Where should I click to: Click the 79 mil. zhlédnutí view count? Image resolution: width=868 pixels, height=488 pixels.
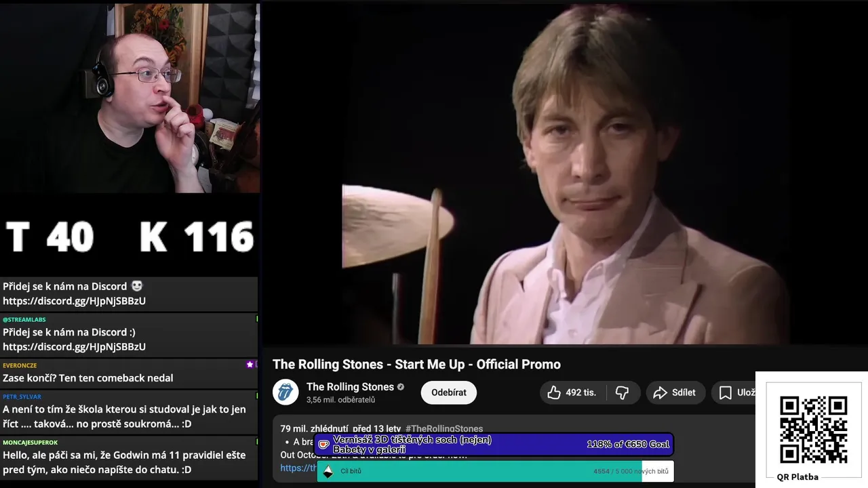pyautogui.click(x=313, y=428)
